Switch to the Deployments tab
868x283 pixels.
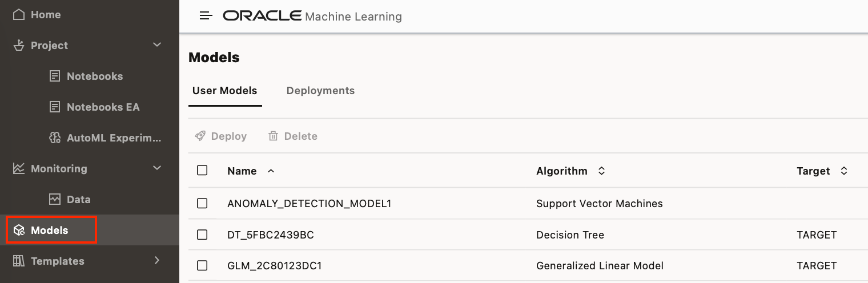coord(320,91)
